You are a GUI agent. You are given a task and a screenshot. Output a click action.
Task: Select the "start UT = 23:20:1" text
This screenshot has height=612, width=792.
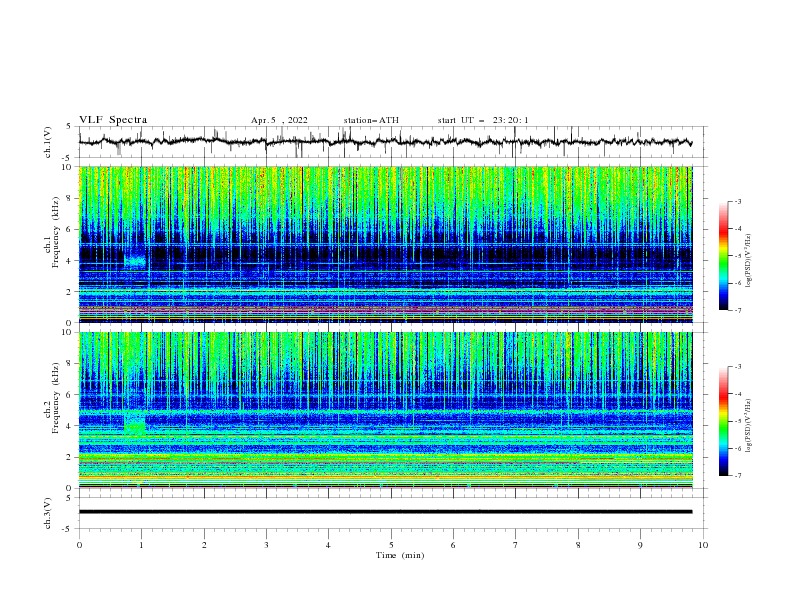(483, 120)
